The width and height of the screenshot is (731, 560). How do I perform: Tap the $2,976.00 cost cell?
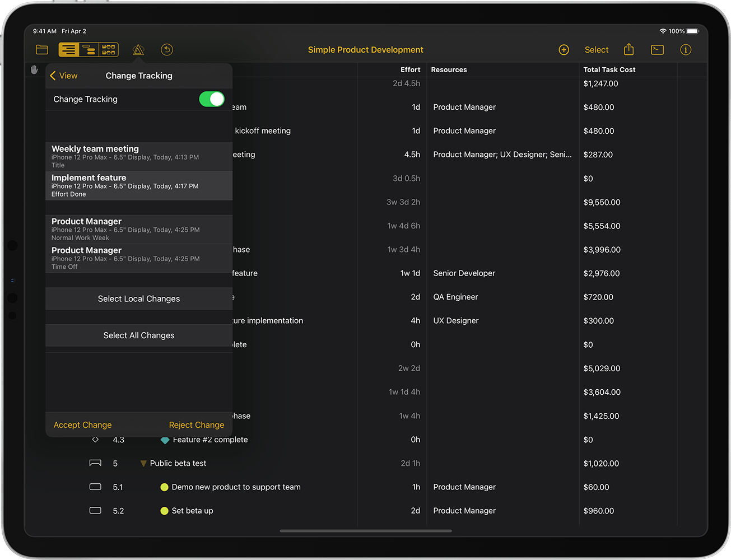coord(602,273)
